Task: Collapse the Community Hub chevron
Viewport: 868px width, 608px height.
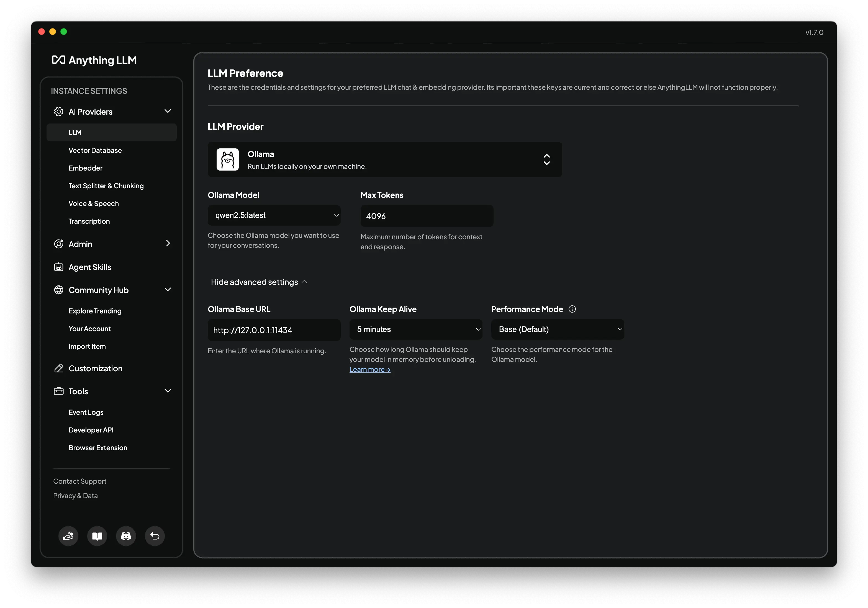Action: click(x=168, y=289)
